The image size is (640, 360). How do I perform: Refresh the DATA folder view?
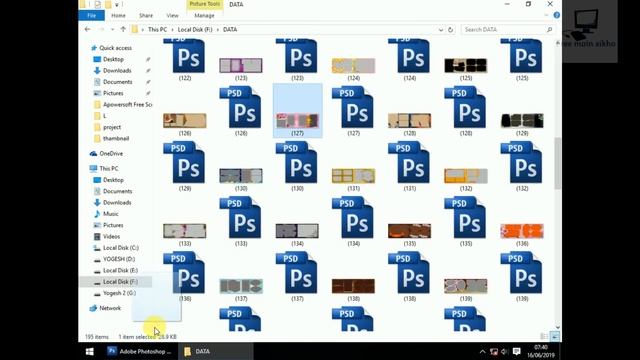451,30
